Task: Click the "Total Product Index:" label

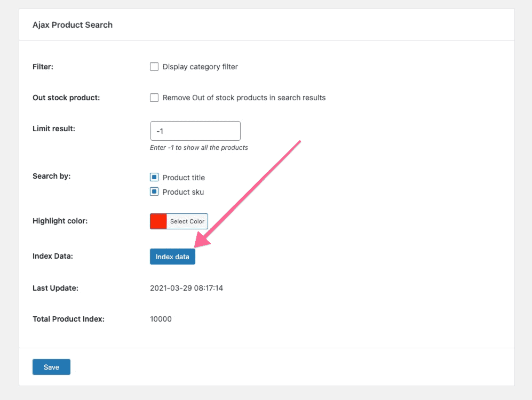Action: click(68, 319)
